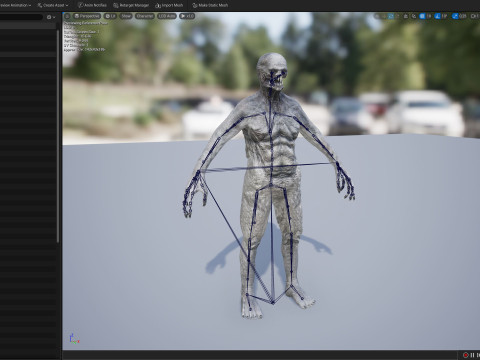Open the Lit view mode menu
This screenshot has height=360, width=480.
[x=110, y=16]
